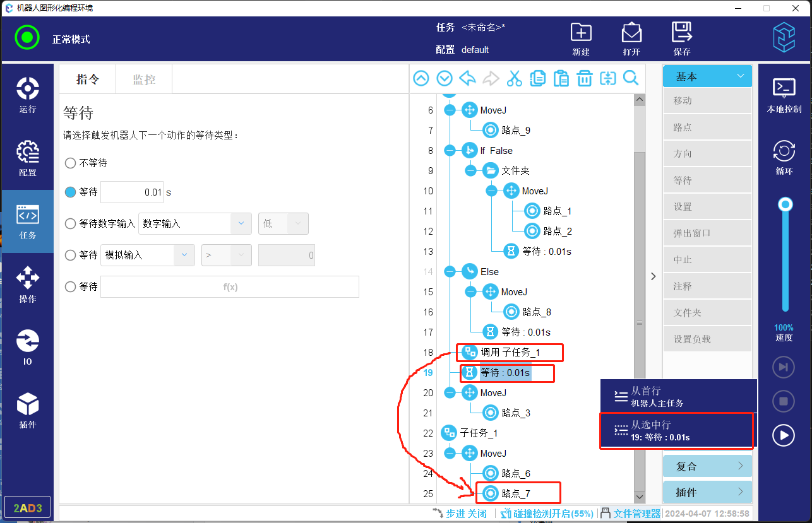This screenshot has height=523, width=812.
Task: Select the 不等待 radio option
Action: [x=71, y=163]
